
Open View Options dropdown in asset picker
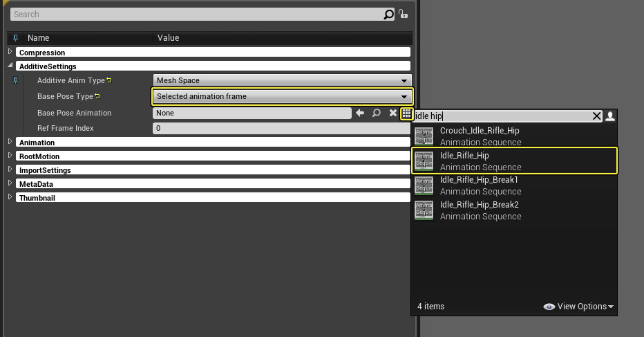coord(578,307)
